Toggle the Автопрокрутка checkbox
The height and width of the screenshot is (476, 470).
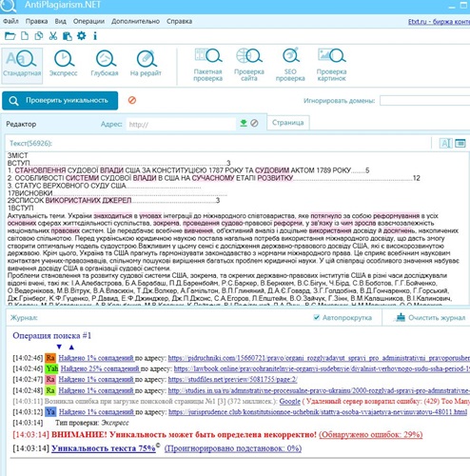(316, 317)
